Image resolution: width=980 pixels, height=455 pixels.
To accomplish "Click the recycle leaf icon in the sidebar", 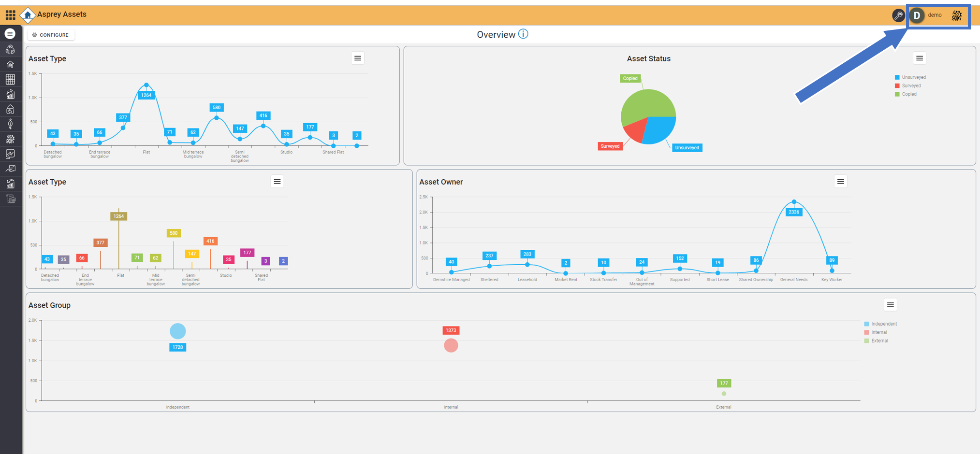I will 10,49.
